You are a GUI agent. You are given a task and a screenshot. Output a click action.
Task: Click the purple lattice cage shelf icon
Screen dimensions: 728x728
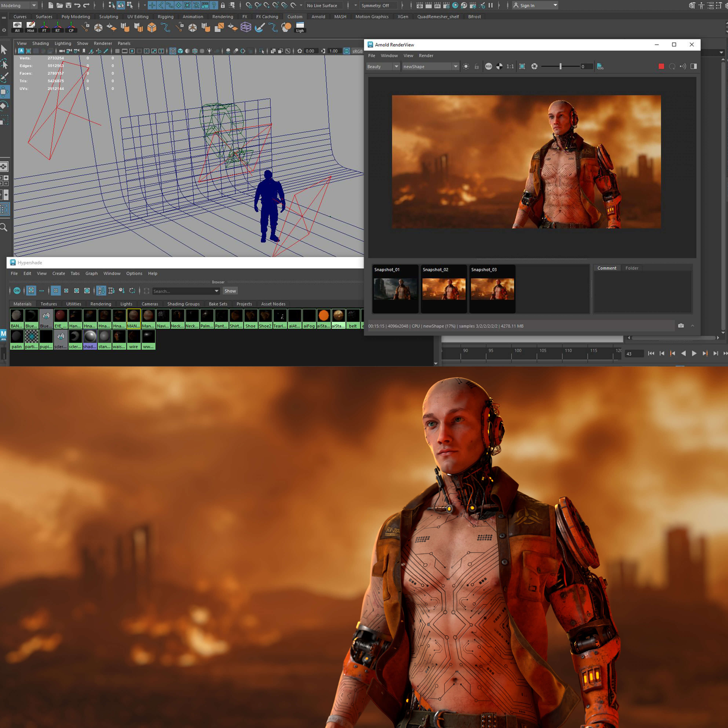pos(246,27)
